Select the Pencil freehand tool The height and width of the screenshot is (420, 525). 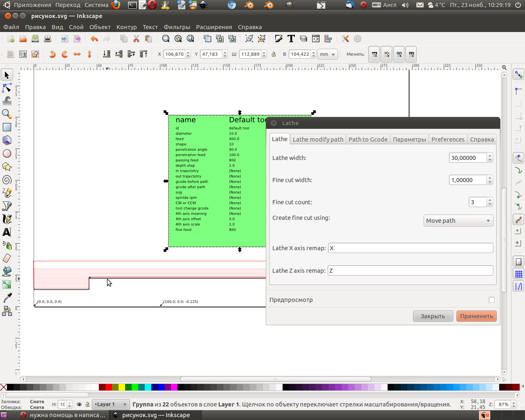point(7,193)
